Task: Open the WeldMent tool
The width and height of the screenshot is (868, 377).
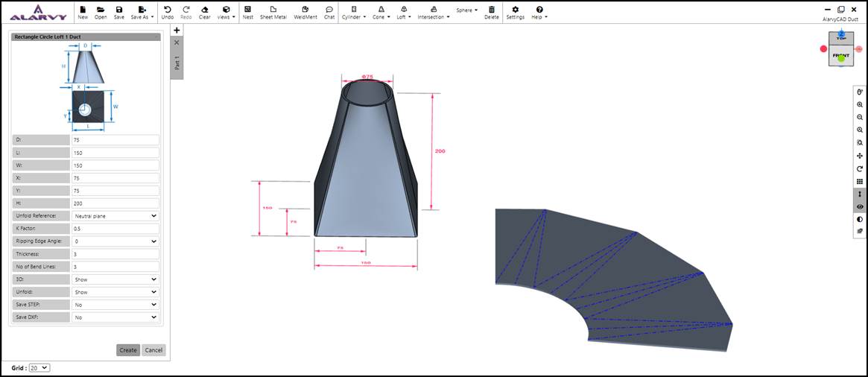Action: pyautogui.click(x=305, y=12)
